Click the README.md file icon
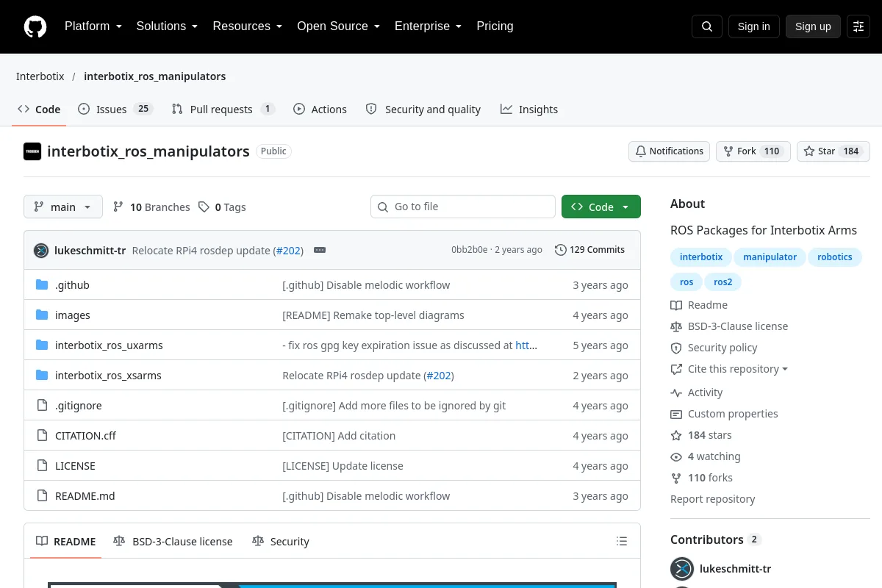The height and width of the screenshot is (588, 882). (x=42, y=496)
